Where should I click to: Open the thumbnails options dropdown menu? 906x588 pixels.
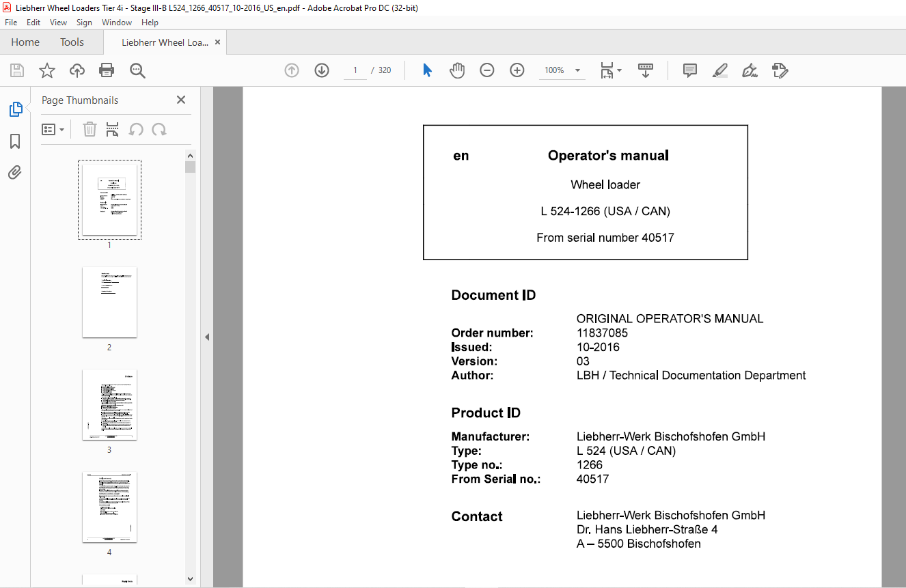point(53,129)
